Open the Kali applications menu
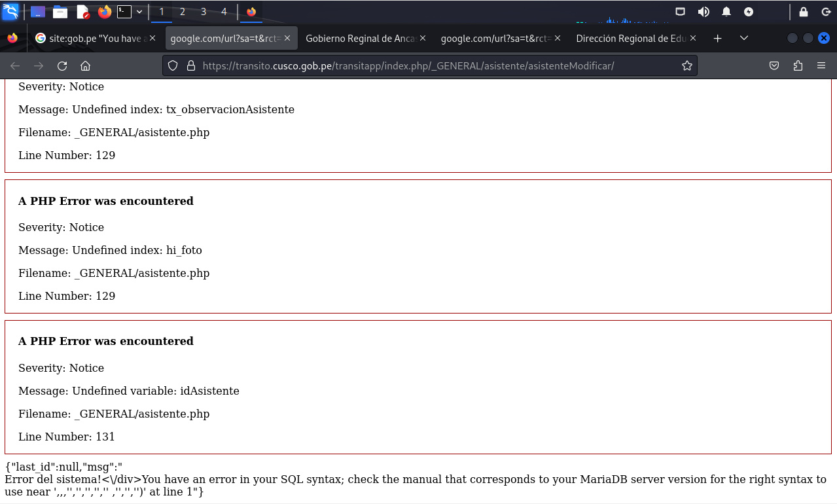 (10, 12)
